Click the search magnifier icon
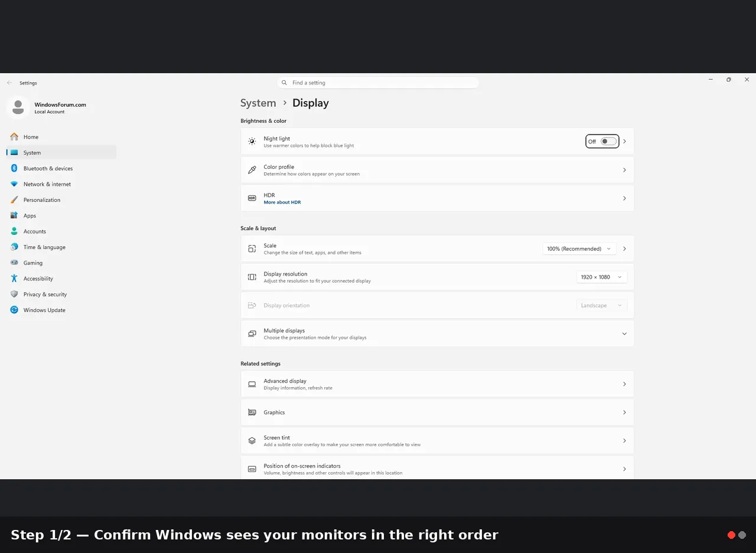 coord(285,83)
